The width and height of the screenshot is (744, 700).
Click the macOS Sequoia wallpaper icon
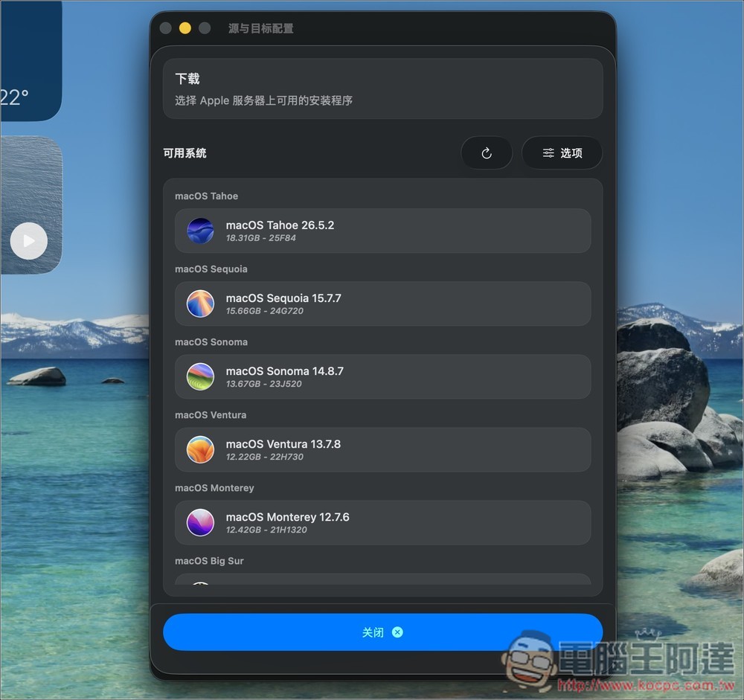pyautogui.click(x=200, y=304)
